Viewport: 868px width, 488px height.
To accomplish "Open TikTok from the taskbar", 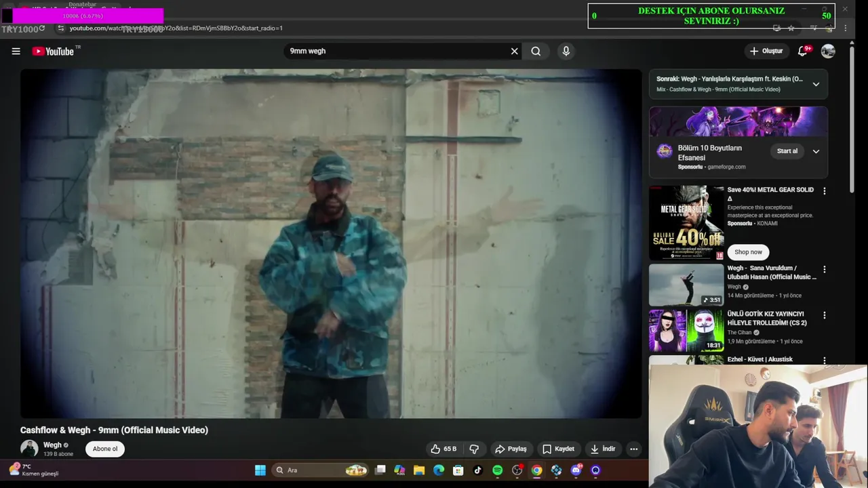I will 478,470.
